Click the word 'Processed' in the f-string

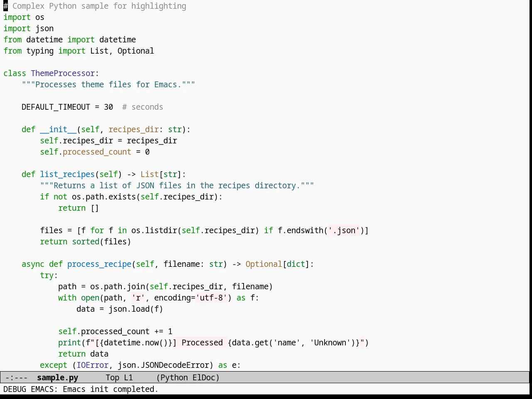pos(202,342)
